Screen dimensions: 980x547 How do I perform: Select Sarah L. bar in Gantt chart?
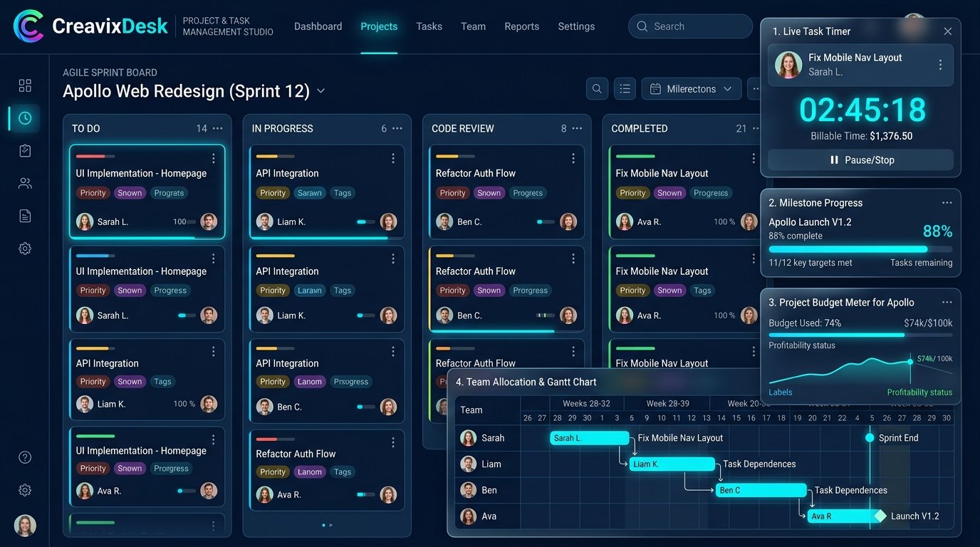(x=590, y=438)
